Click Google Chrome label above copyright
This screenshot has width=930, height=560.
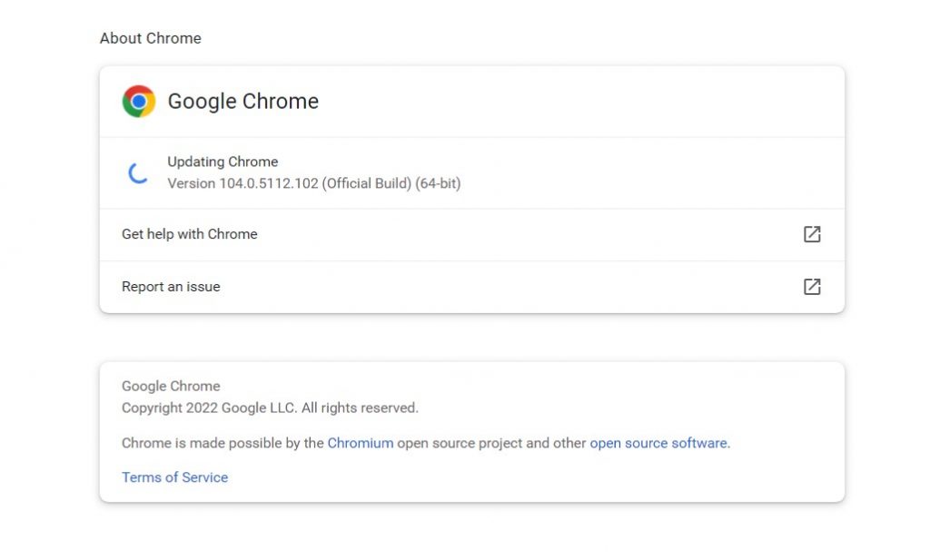[x=171, y=387]
